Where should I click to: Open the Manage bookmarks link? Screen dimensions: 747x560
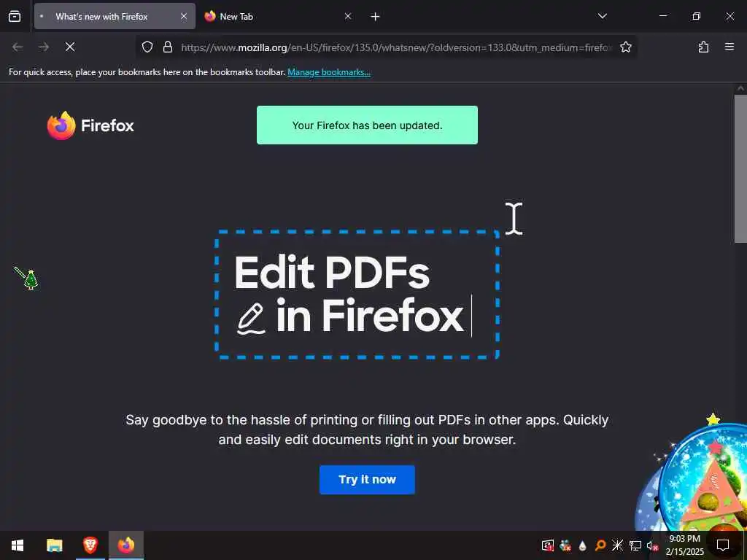click(x=329, y=72)
